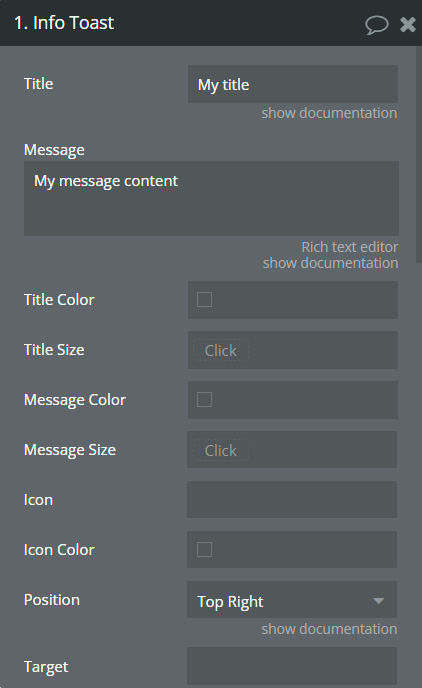Click the Message text area
422x688 pixels.
[x=211, y=198]
